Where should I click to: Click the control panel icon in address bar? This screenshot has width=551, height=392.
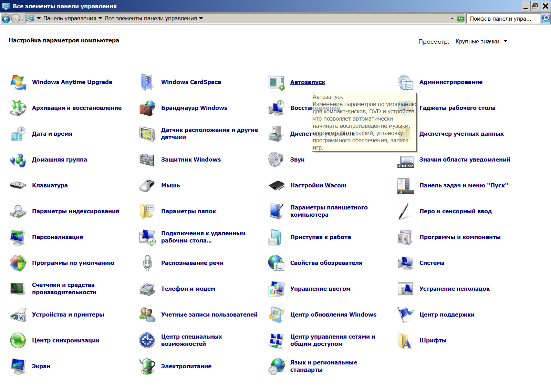tap(30, 19)
